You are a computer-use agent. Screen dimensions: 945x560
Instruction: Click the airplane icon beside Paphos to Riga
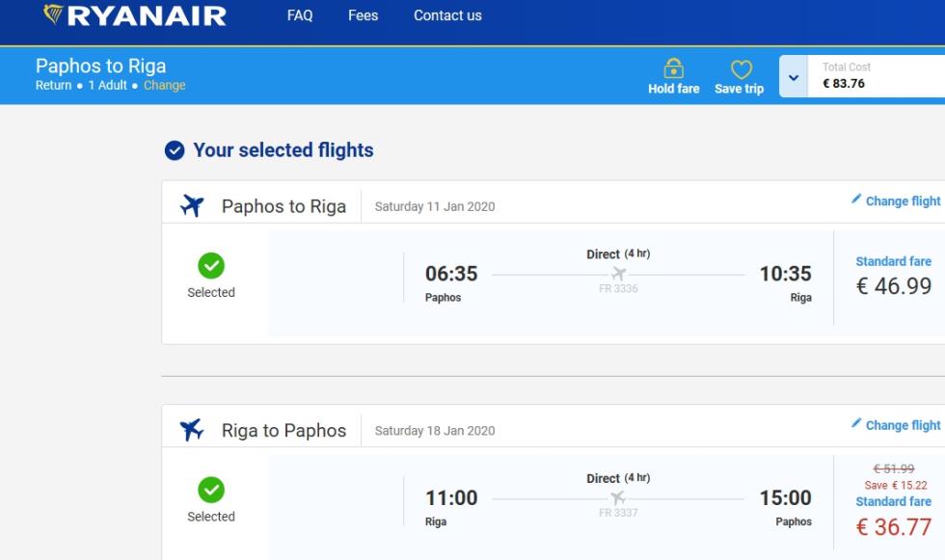(192, 206)
